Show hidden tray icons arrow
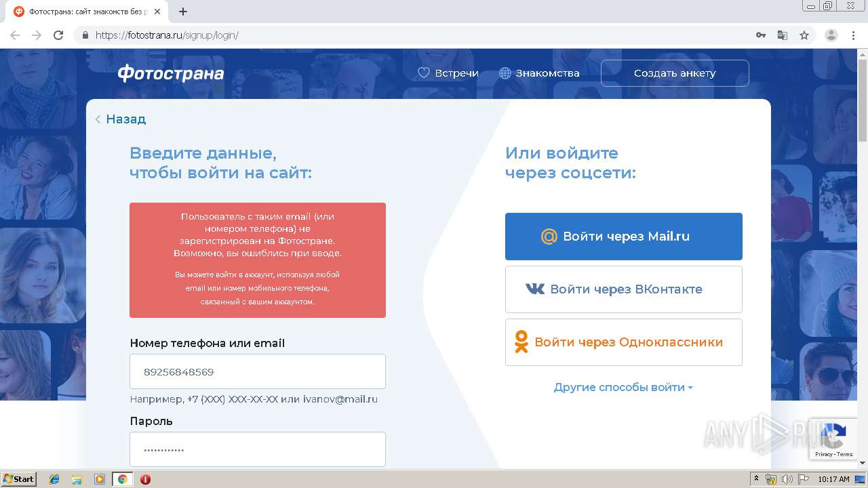868x488 pixels. 757,479
